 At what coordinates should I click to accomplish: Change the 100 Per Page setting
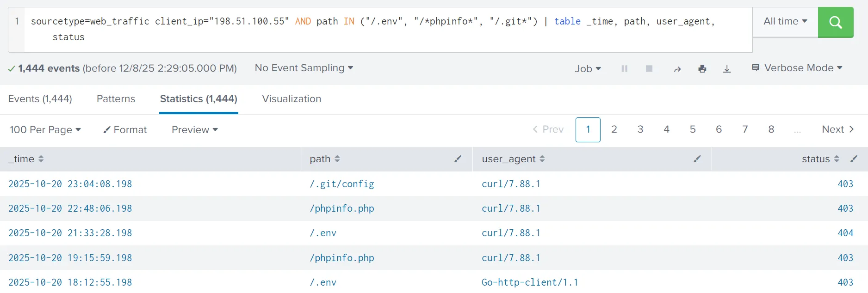coord(45,130)
